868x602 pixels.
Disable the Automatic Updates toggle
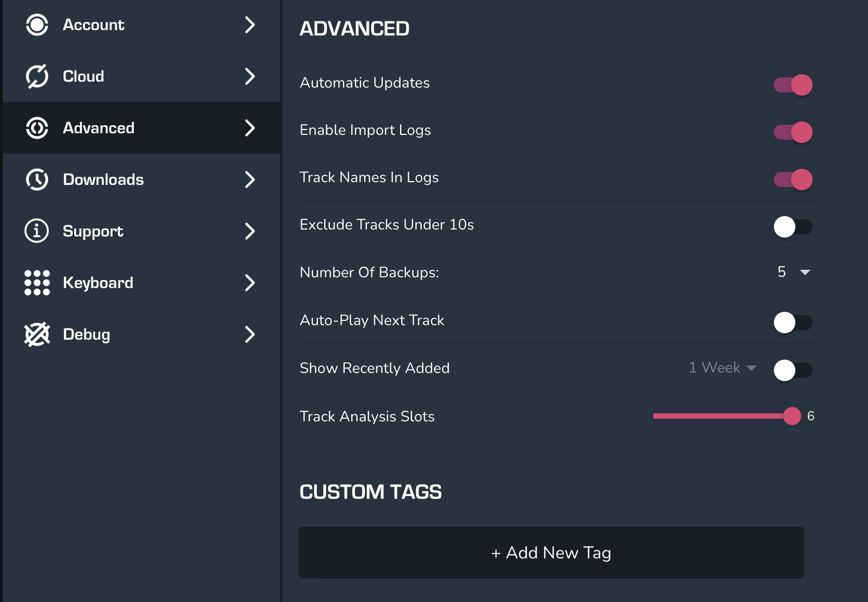pos(793,85)
